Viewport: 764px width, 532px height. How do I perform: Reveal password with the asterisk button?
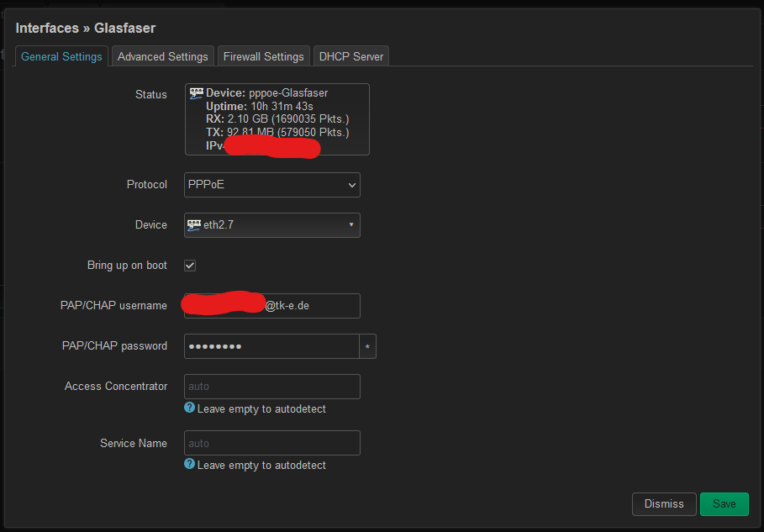[368, 346]
